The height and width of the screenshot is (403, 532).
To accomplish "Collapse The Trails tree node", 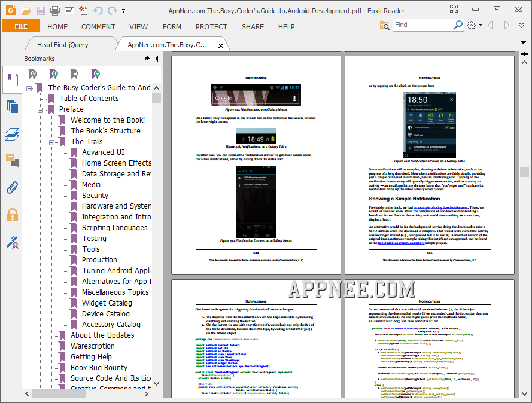I will 51,143.
